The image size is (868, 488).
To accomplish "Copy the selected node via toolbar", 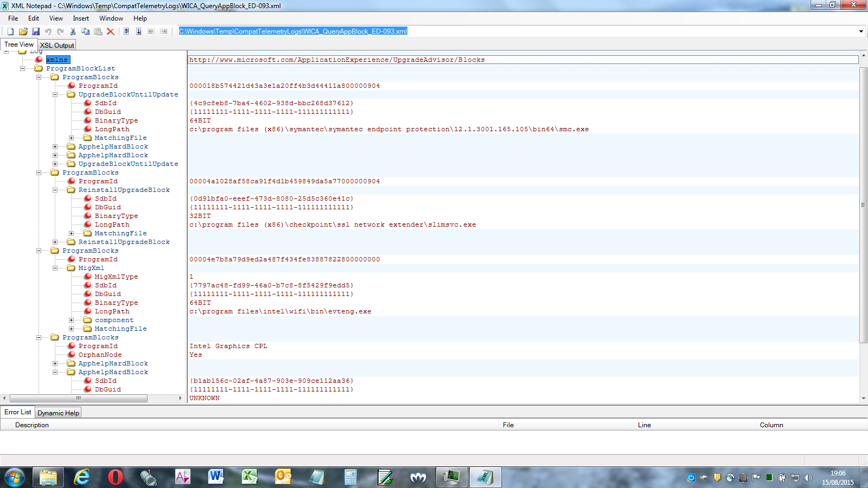I will (x=85, y=31).
